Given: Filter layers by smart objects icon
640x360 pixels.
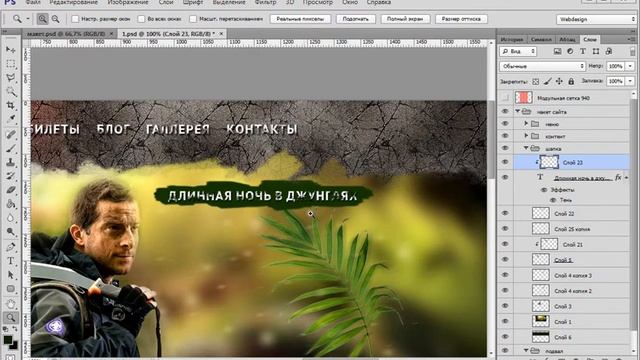Looking at the screenshot, I should [609, 51].
